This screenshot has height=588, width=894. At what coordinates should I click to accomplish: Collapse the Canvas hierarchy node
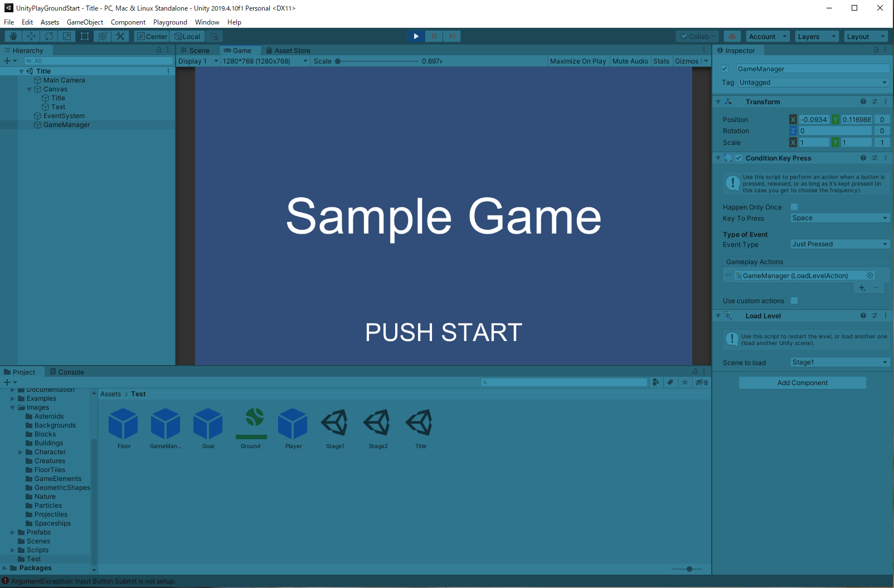(x=30, y=89)
